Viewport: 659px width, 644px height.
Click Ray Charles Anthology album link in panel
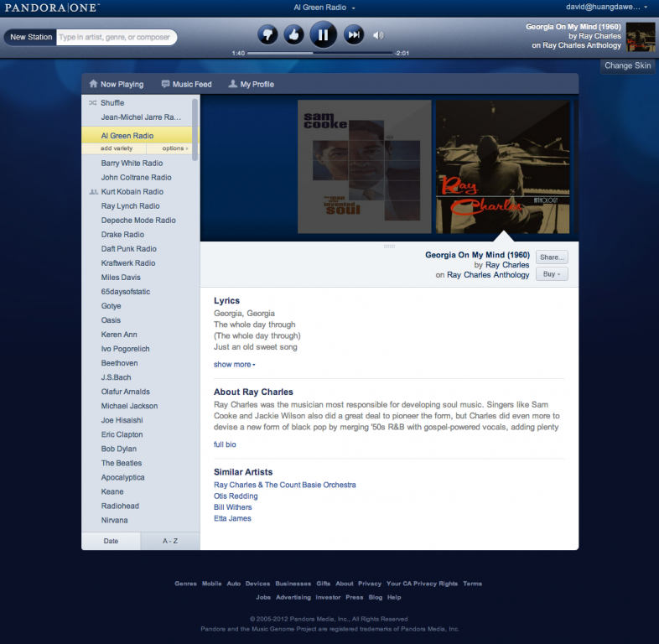[488, 275]
